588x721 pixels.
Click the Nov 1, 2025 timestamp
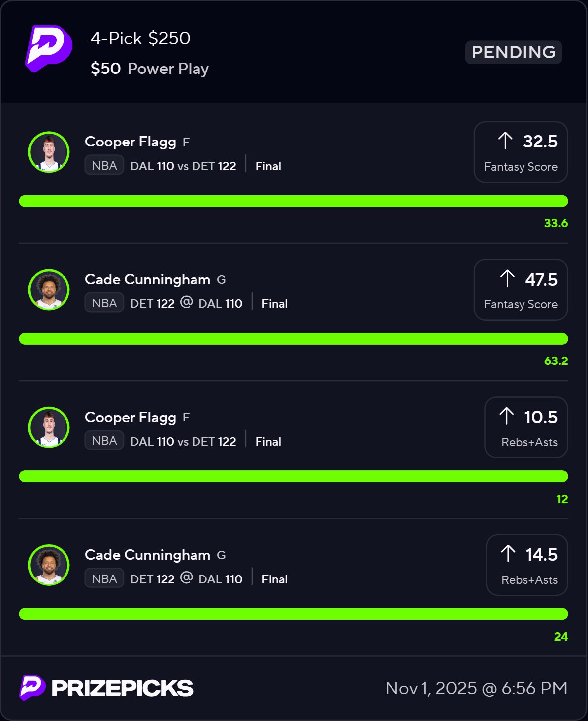(476, 688)
